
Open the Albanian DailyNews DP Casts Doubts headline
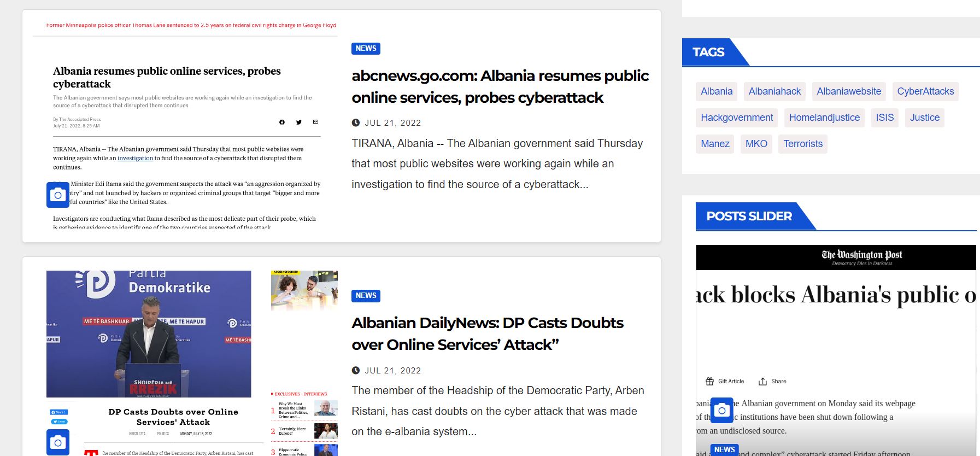coord(487,334)
